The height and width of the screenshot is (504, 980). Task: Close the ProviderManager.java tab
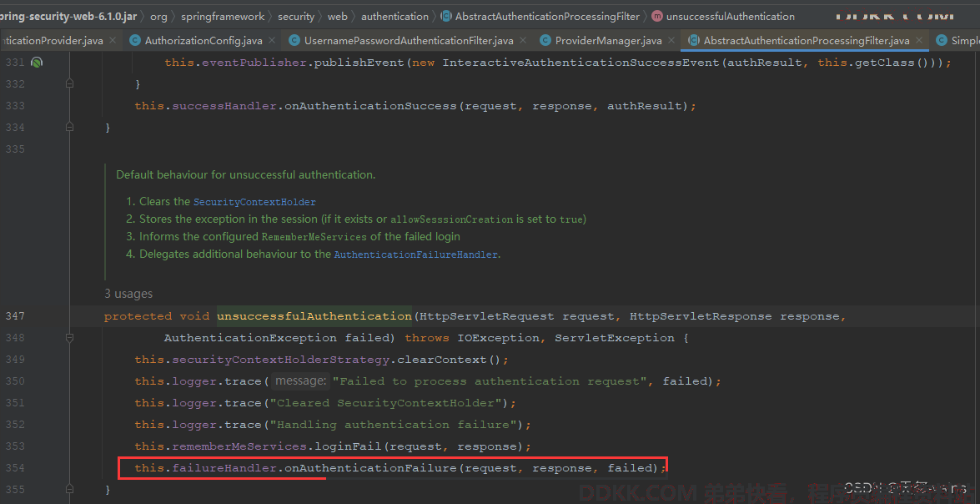[x=671, y=40]
